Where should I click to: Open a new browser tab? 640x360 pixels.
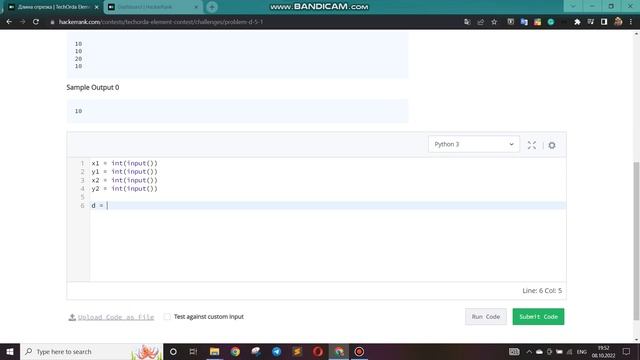211,7
